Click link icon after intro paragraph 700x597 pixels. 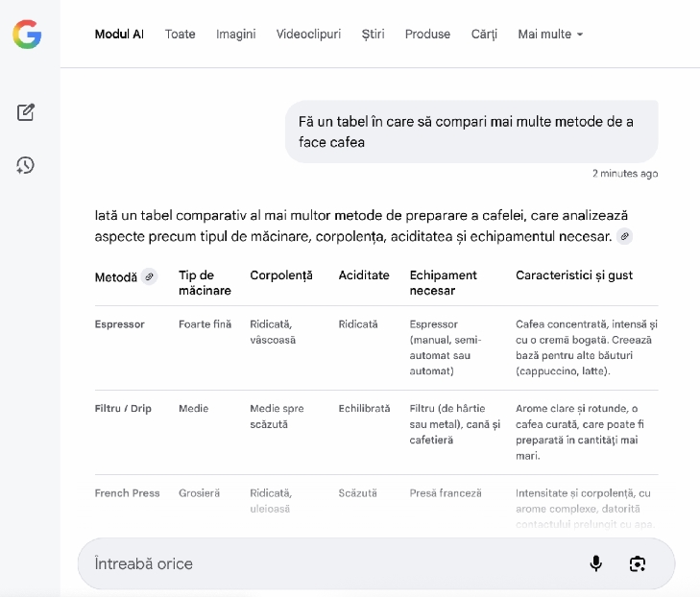tap(624, 236)
